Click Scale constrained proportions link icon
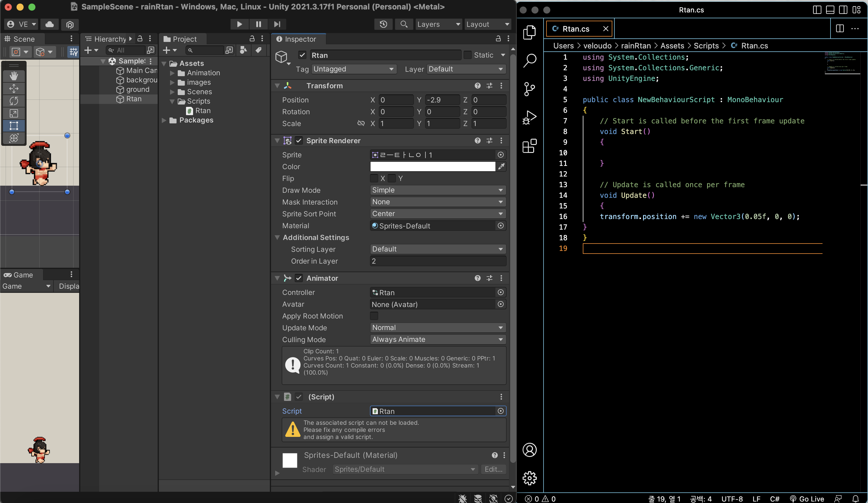Viewport: 868px width, 503px height. point(361,123)
